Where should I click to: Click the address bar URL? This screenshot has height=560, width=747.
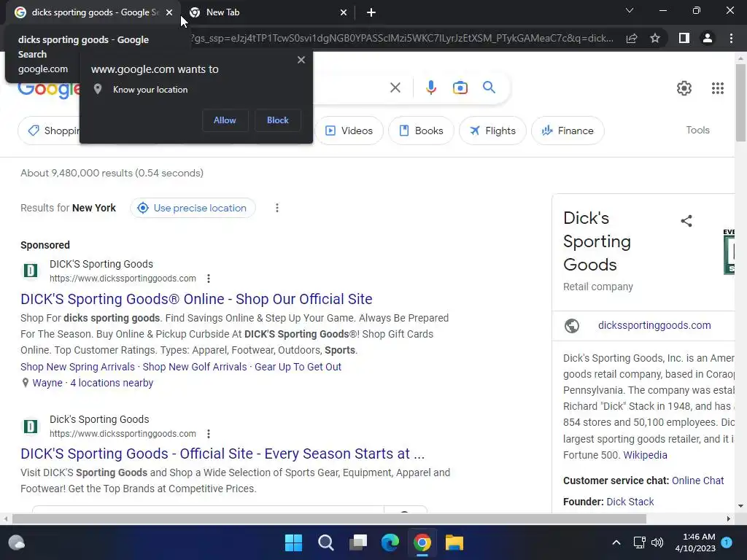click(402, 38)
